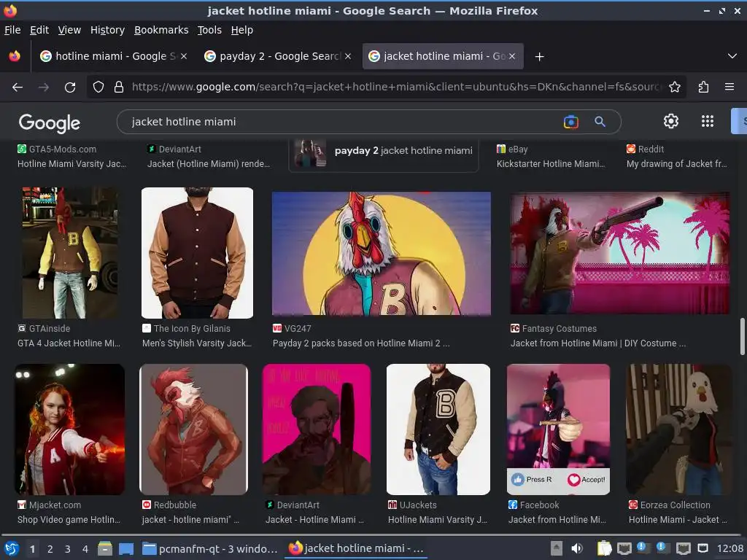The image size is (747, 560).
Task: Click the 'Redbubble' source label
Action: (x=175, y=505)
